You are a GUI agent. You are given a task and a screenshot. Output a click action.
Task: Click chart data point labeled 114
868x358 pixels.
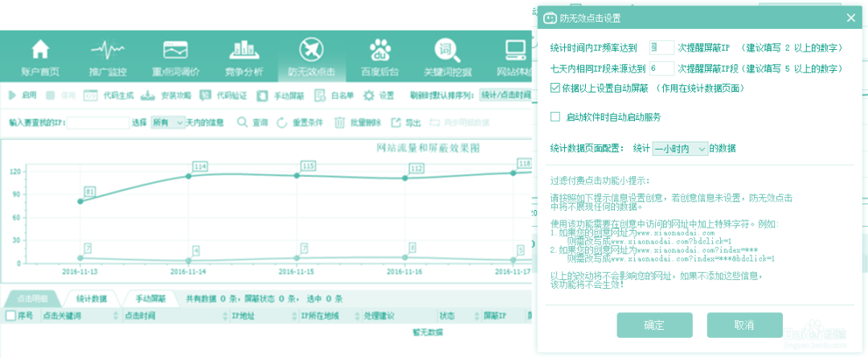tap(188, 176)
